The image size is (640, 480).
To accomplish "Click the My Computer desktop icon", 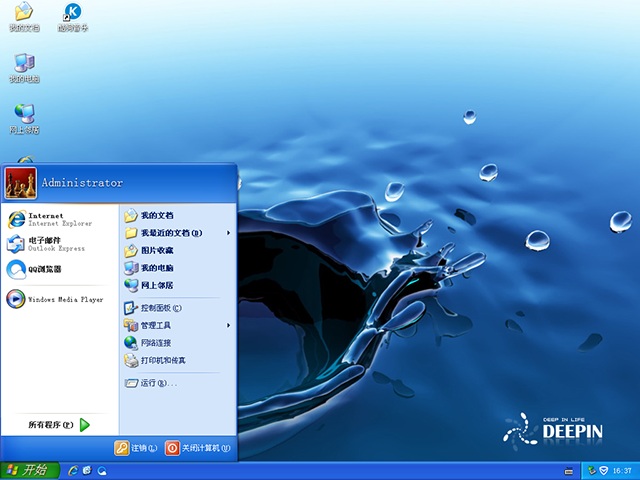I will (x=24, y=67).
